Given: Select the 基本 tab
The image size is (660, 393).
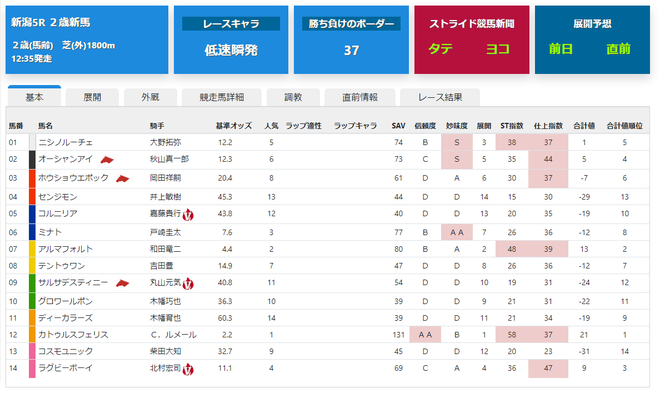Looking at the screenshot, I should pyautogui.click(x=35, y=97).
